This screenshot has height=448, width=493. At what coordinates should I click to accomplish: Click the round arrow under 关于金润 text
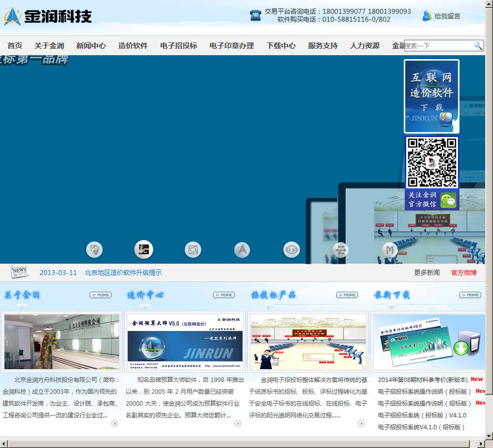point(115,423)
